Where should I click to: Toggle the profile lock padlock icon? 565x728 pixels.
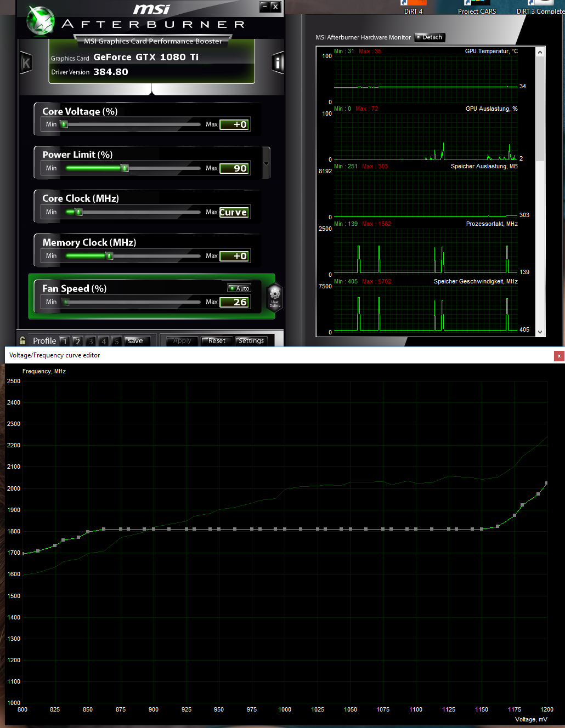tap(22, 340)
